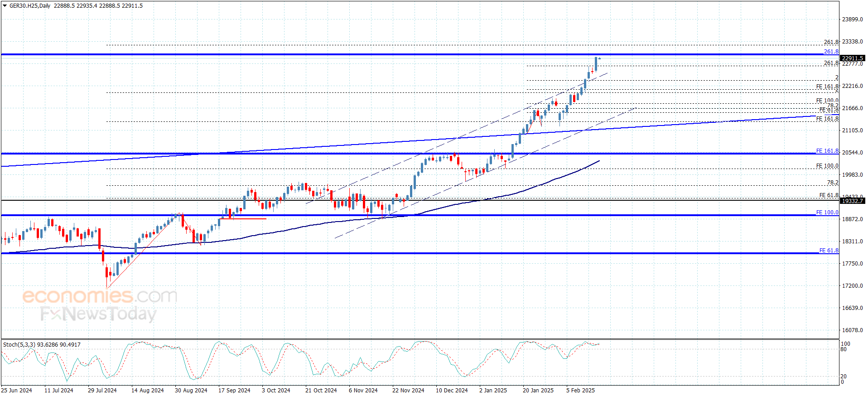Select the blue FE 100.0 label near 18872.0
The width and height of the screenshot is (868, 396).
pyautogui.click(x=828, y=212)
